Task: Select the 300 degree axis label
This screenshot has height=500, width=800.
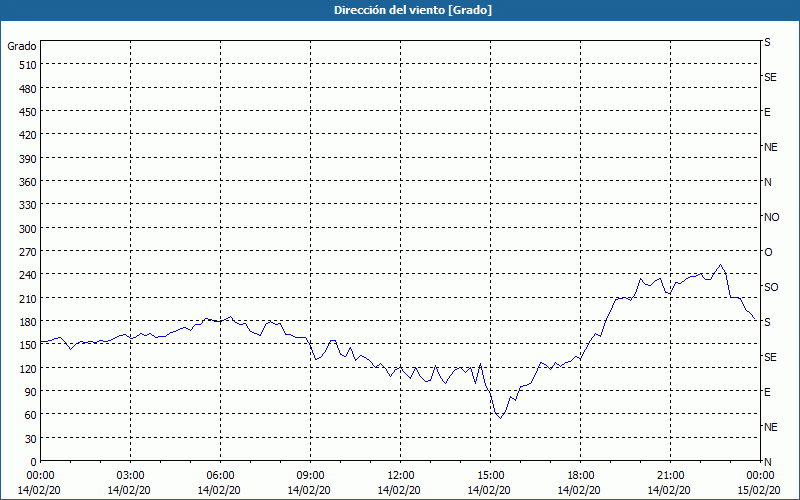Action: [28, 229]
